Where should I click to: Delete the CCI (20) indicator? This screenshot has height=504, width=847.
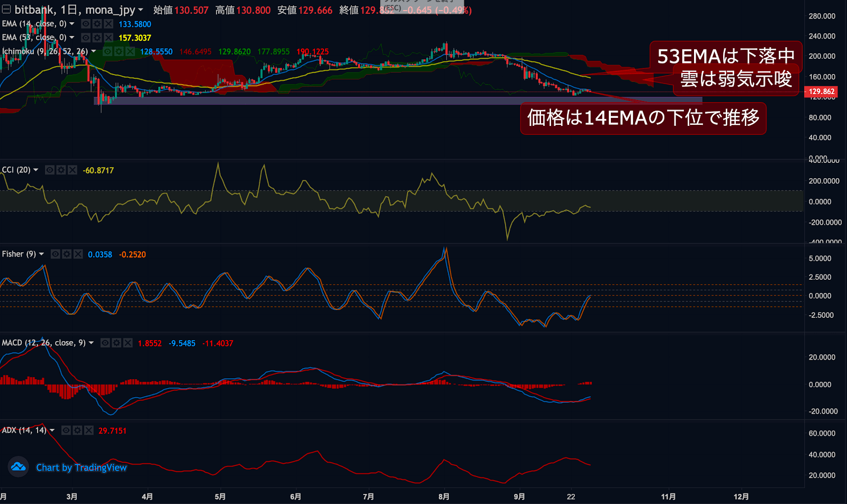73,170
